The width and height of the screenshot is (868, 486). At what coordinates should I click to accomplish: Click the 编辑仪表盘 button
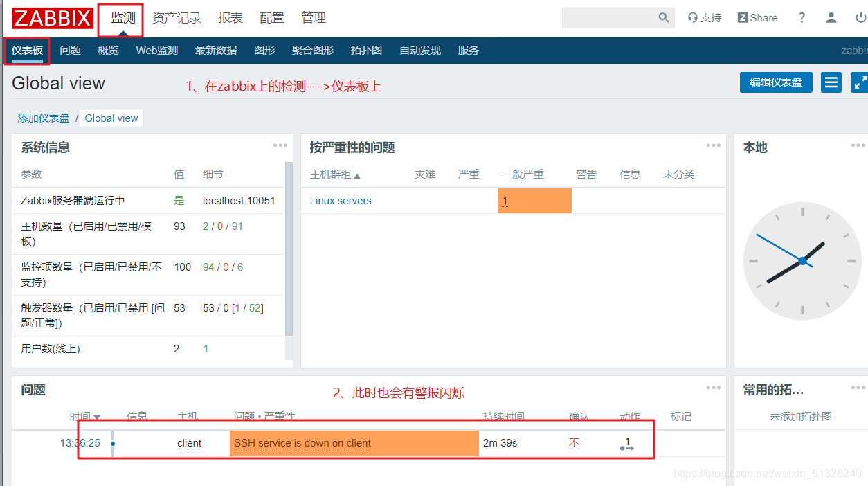click(x=776, y=82)
